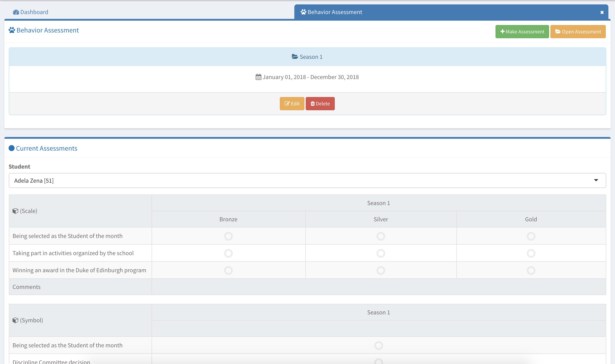Image resolution: width=615 pixels, height=364 pixels.
Task: Click the paw icon beside the page heading
Action: (12, 30)
